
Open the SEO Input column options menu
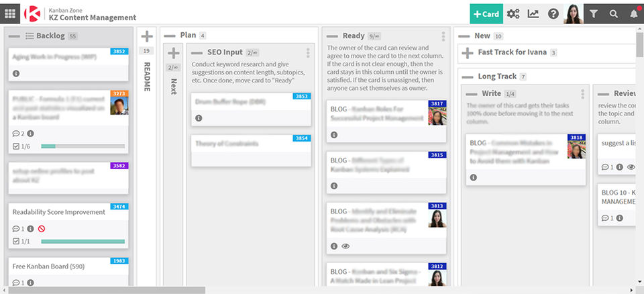coord(308,52)
